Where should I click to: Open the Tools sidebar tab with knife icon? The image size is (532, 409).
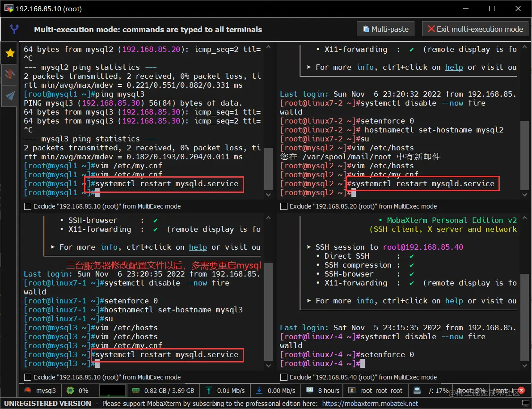tap(10, 74)
